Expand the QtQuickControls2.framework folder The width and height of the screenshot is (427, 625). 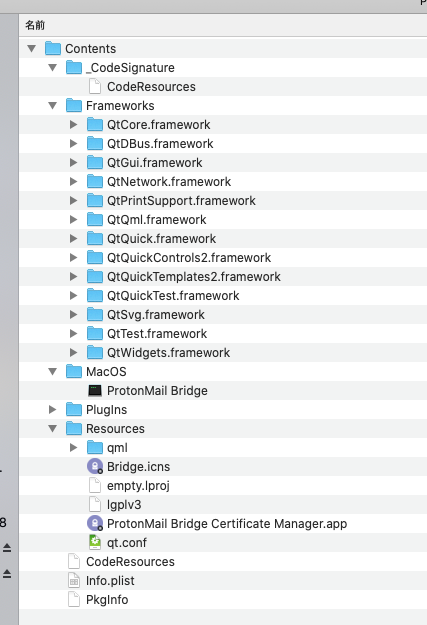click(73, 257)
